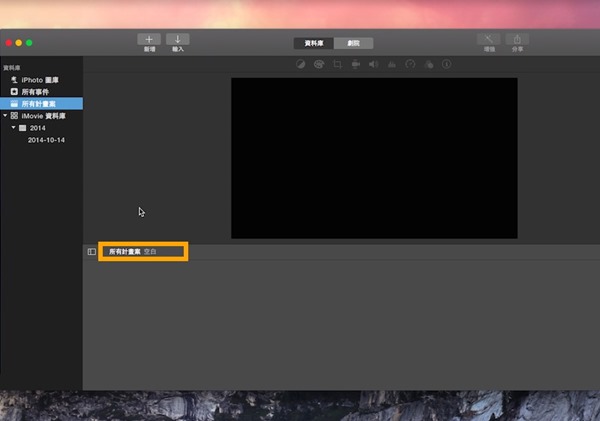Select iPhoto 圖庫 in the sidebar
The width and height of the screenshot is (600, 421).
(x=36, y=79)
